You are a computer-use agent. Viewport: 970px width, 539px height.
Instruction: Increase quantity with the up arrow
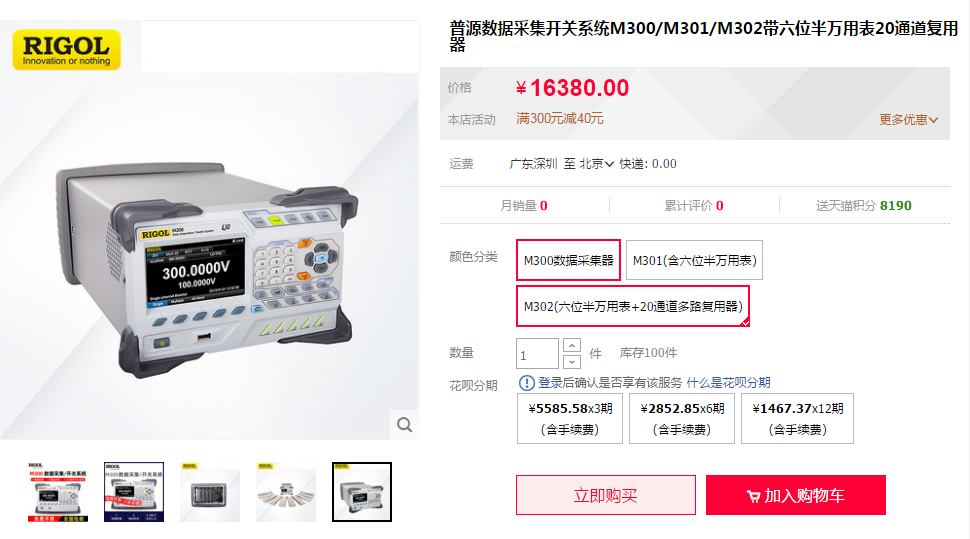click(572, 345)
